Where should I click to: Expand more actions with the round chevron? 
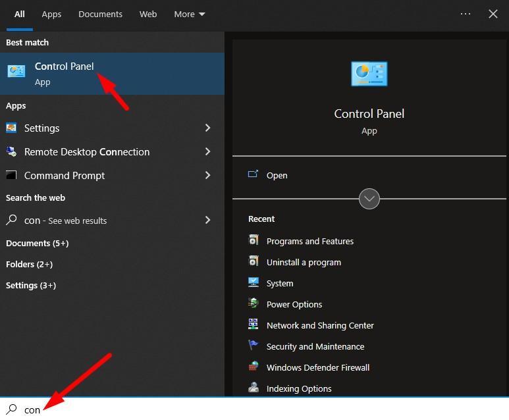click(369, 199)
